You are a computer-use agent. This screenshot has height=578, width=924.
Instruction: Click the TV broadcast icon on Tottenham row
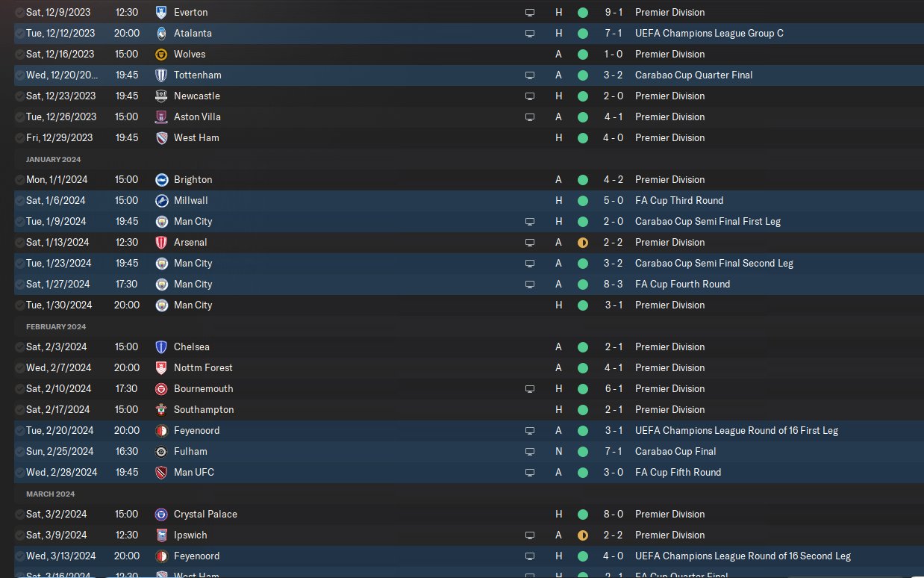pyautogui.click(x=530, y=75)
